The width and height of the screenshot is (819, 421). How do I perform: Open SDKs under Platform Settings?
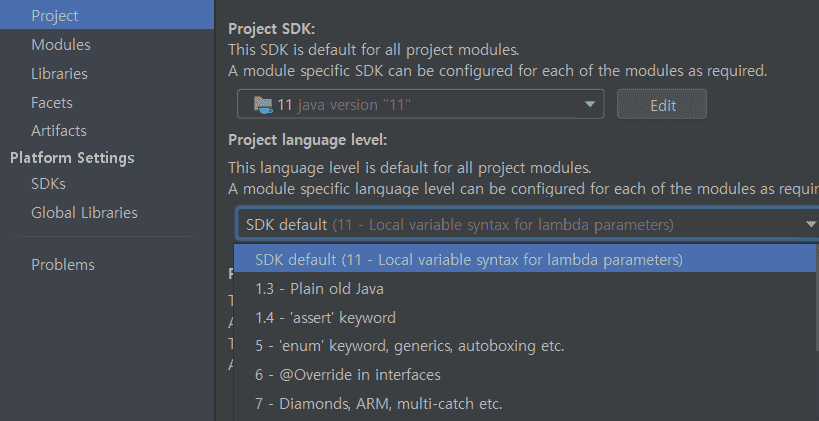pyautogui.click(x=48, y=184)
